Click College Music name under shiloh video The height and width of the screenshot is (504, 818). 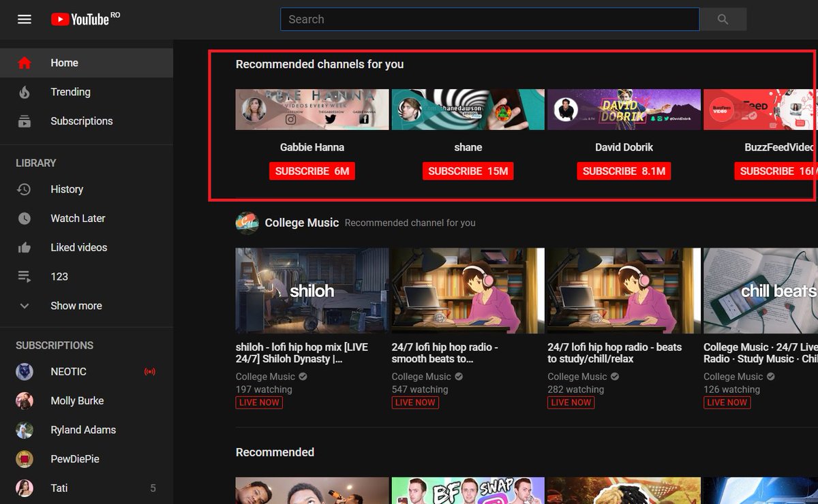(x=265, y=377)
